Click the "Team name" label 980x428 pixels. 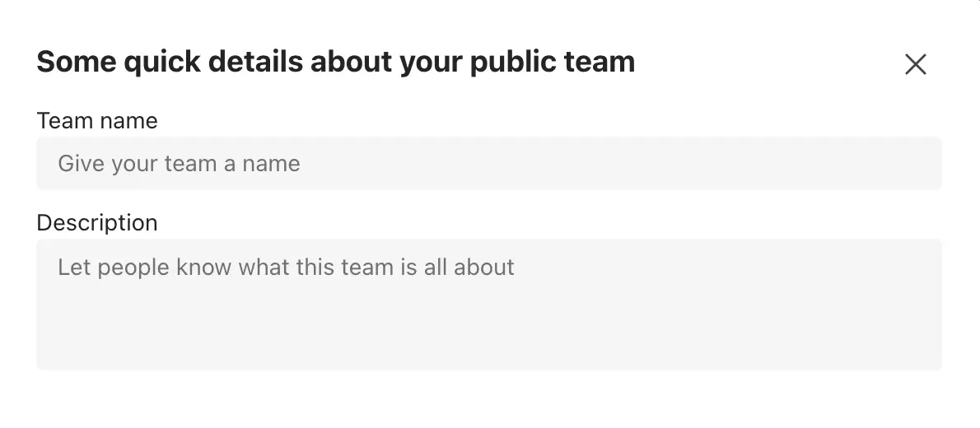coord(97,121)
